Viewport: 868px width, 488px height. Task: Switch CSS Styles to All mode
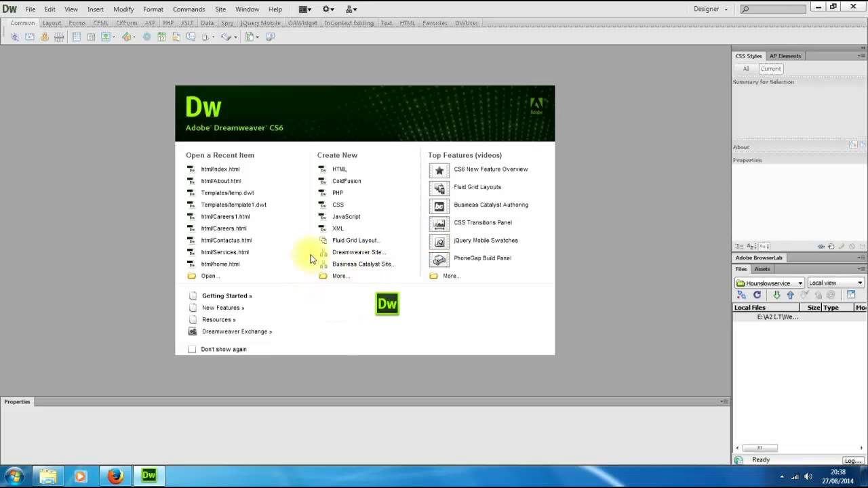746,68
